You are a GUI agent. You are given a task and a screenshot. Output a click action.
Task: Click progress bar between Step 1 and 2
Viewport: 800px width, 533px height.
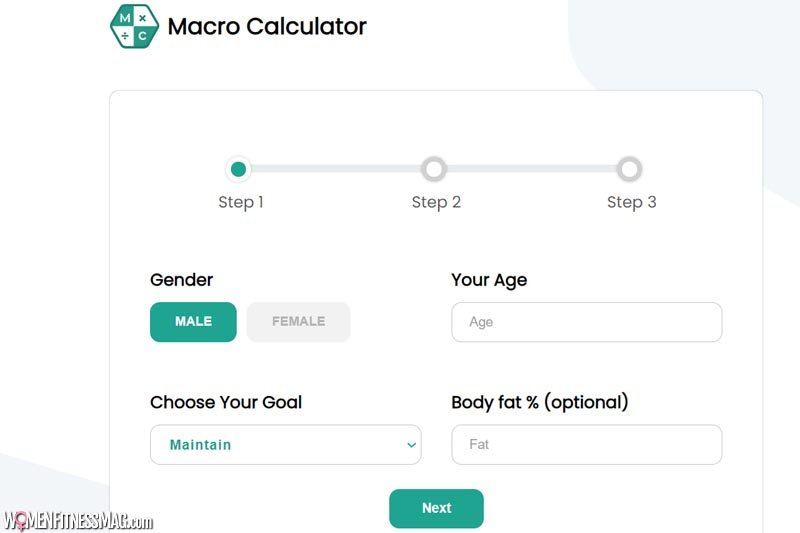point(336,169)
